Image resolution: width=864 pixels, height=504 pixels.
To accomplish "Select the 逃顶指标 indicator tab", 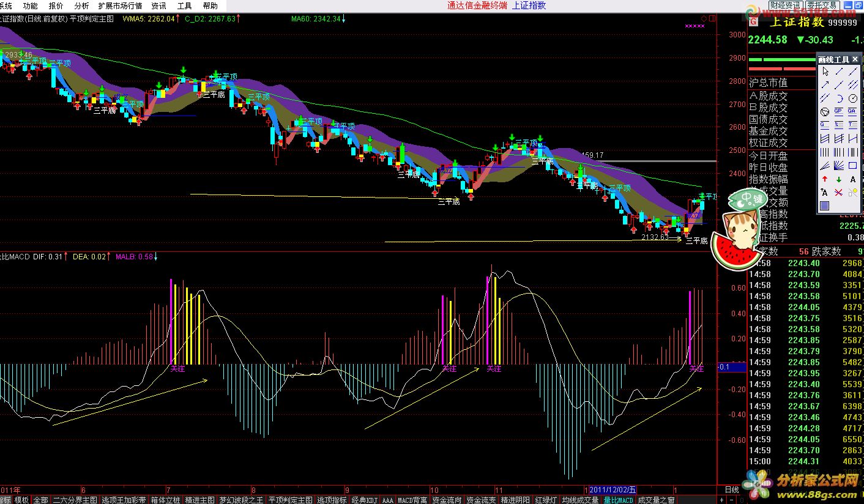I will [332, 500].
